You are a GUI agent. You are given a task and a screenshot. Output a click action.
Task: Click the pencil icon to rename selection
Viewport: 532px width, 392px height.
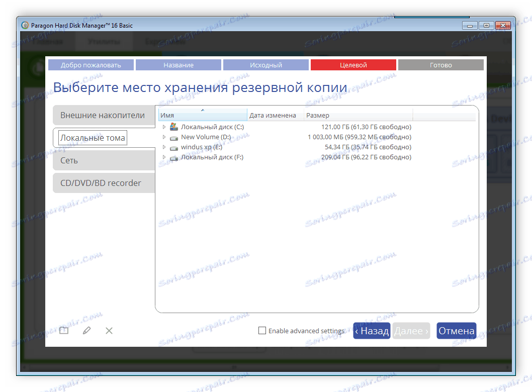[86, 330]
